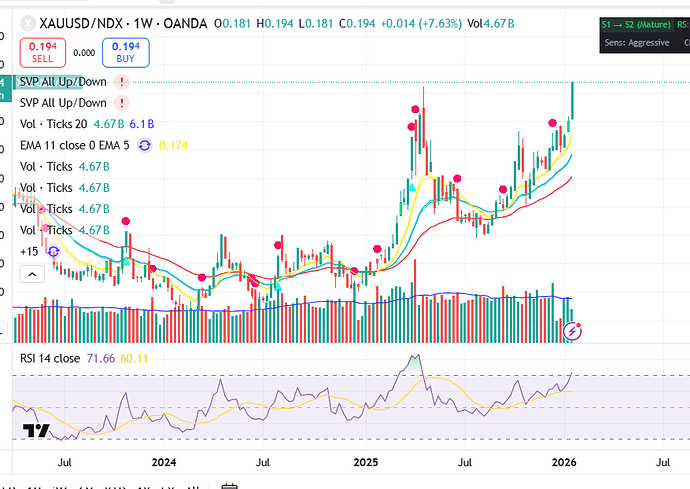
Task: Select the highlighted SVP All Up/Down indicator
Action: (x=63, y=82)
